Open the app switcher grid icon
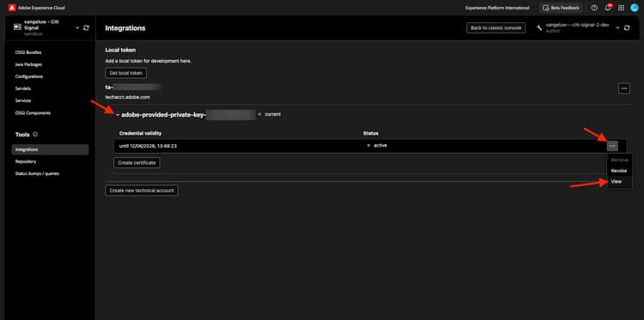Screen dimensions: 644x320 (x=621, y=8)
